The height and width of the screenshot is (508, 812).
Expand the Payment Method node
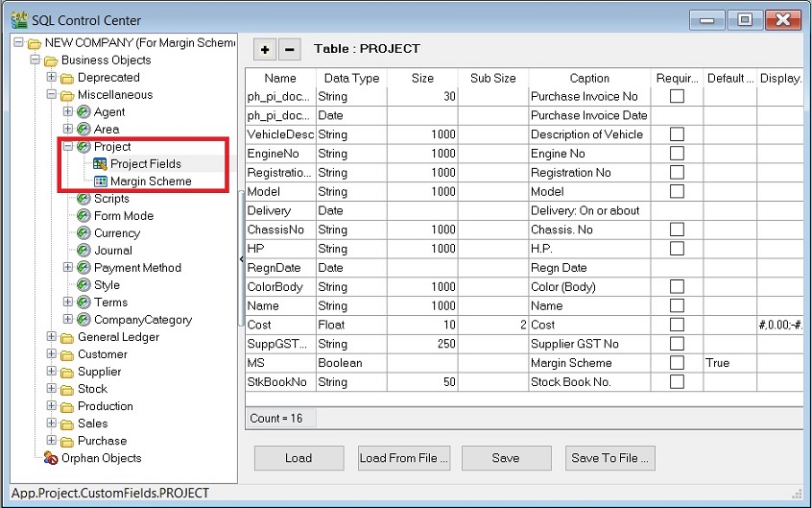tap(68, 268)
